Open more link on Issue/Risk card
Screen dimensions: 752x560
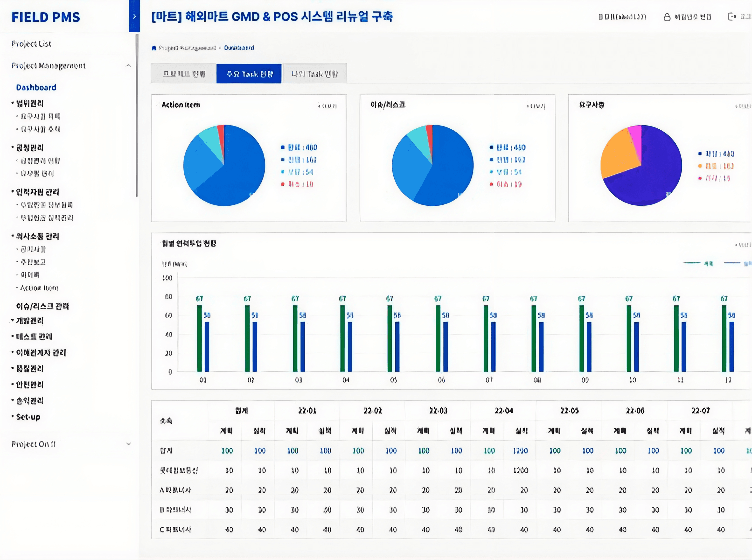click(x=536, y=106)
